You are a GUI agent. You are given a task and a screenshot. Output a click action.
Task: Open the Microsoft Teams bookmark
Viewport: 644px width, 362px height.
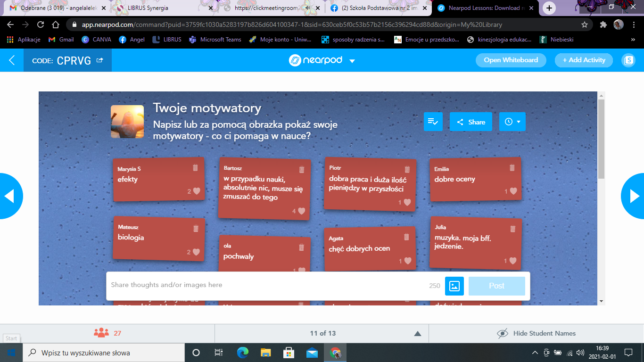coord(215,40)
